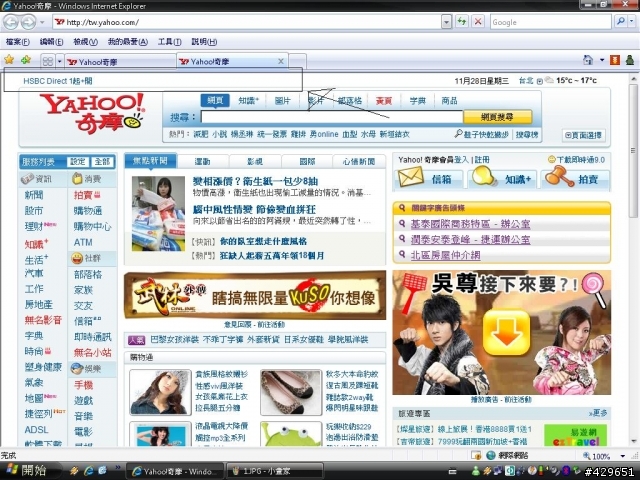Open the zoom level dropdown arrow
This screenshot has width=640, height=480.
pyautogui.click(x=622, y=456)
